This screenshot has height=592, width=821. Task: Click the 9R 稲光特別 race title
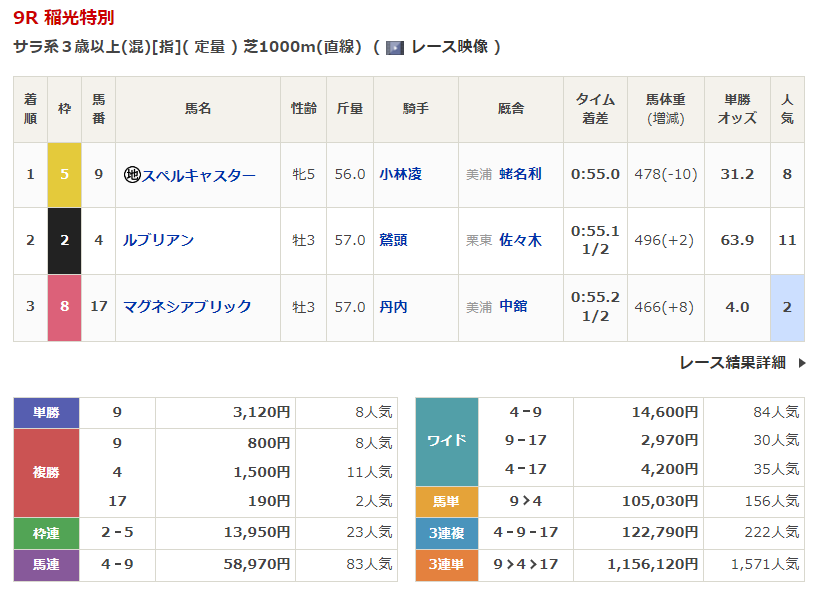click(x=64, y=17)
